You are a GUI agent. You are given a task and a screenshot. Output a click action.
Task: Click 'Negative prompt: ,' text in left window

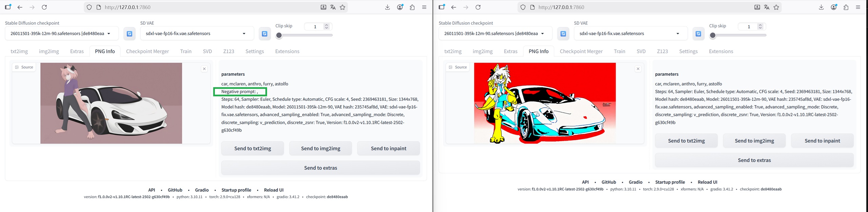tap(240, 92)
